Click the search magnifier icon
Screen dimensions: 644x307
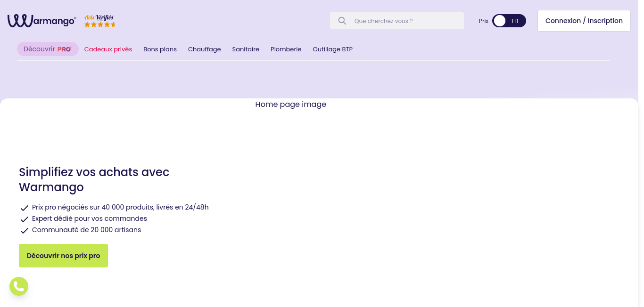coord(342,21)
